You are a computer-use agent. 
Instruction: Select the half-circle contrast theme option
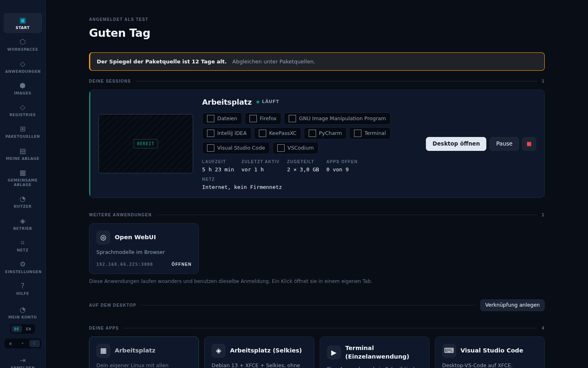(11, 343)
